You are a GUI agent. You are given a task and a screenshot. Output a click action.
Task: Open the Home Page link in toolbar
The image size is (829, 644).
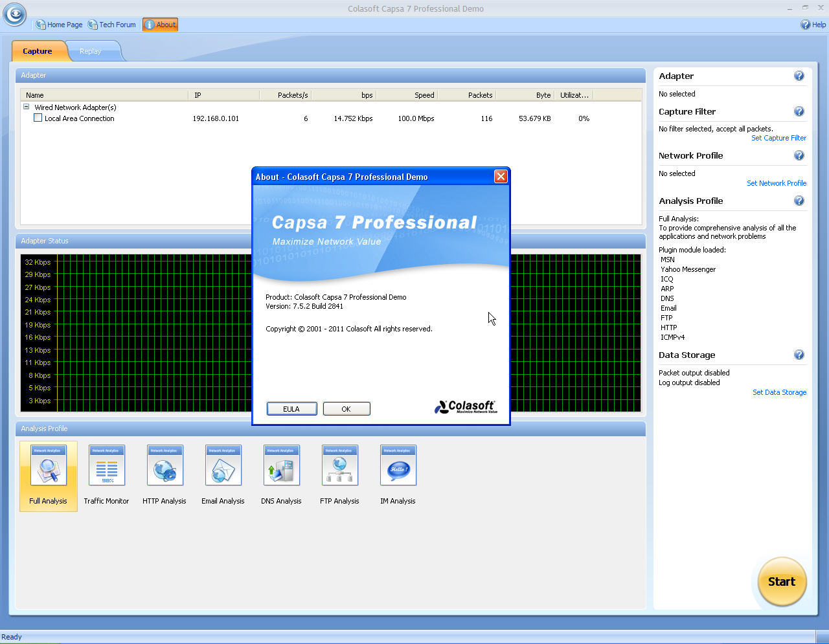(x=59, y=25)
